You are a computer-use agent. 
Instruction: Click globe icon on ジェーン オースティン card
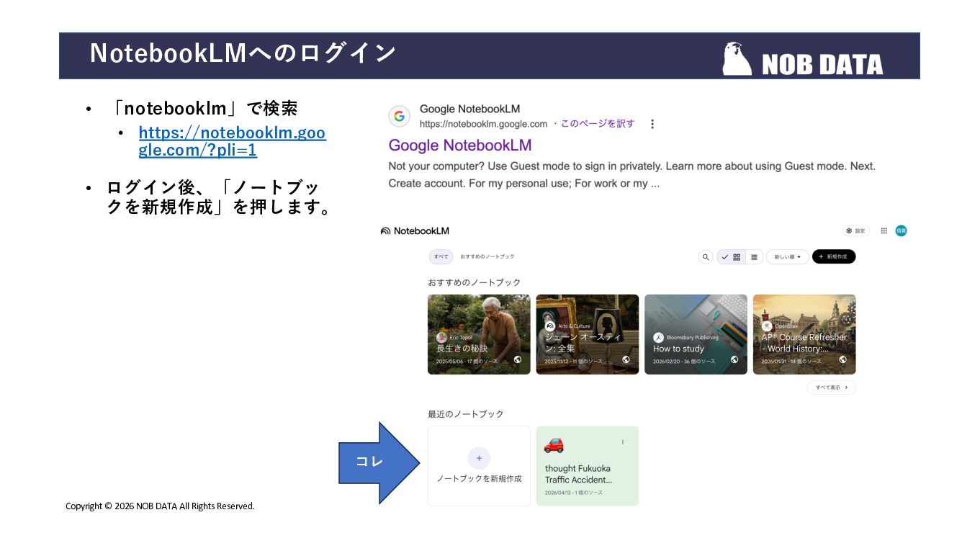point(626,360)
